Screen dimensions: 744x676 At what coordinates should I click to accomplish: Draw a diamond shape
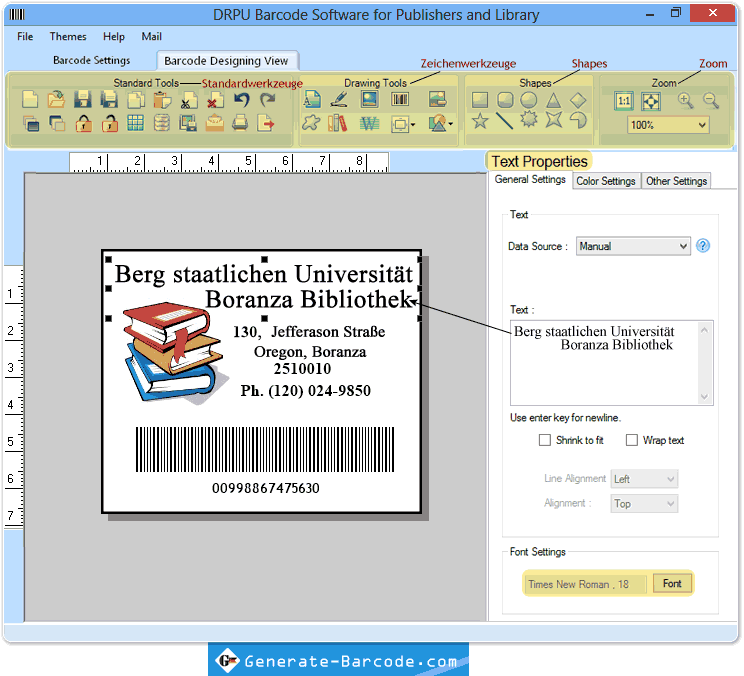[x=578, y=100]
